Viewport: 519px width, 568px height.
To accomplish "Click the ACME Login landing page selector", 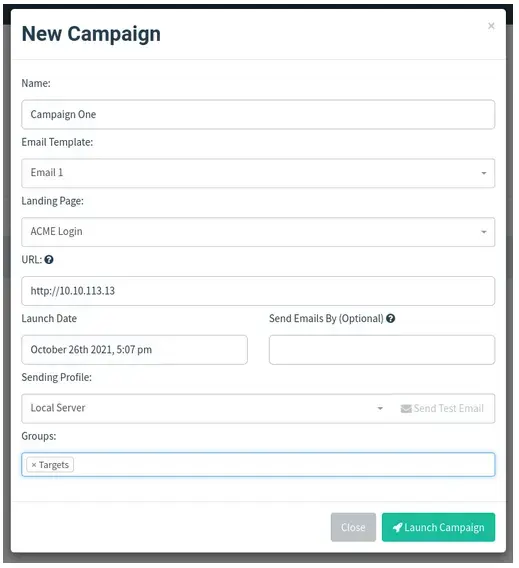I will 258,232.
